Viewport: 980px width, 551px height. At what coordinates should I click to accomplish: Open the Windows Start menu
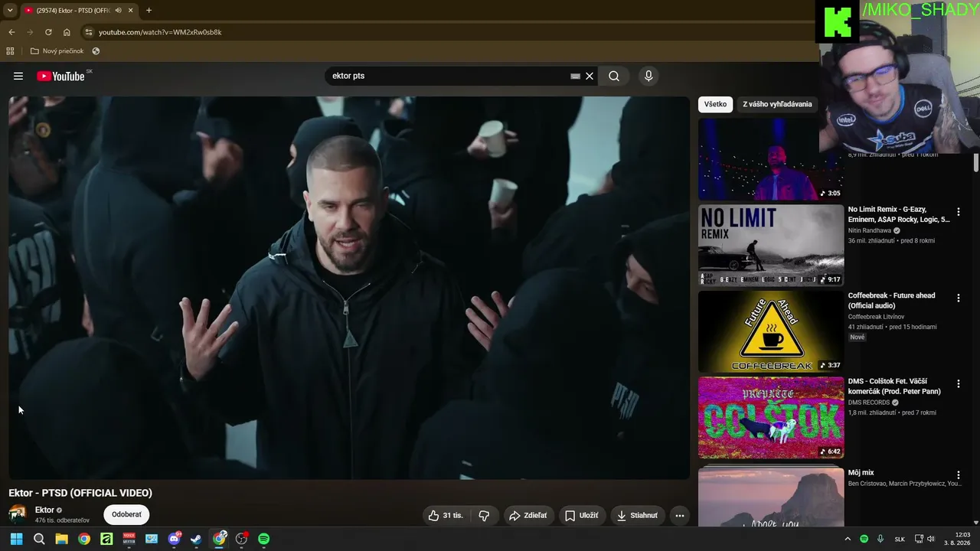point(16,539)
